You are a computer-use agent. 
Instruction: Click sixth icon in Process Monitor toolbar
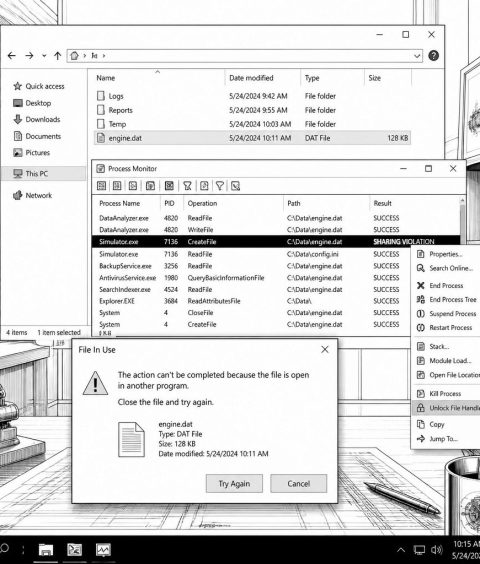(x=187, y=186)
